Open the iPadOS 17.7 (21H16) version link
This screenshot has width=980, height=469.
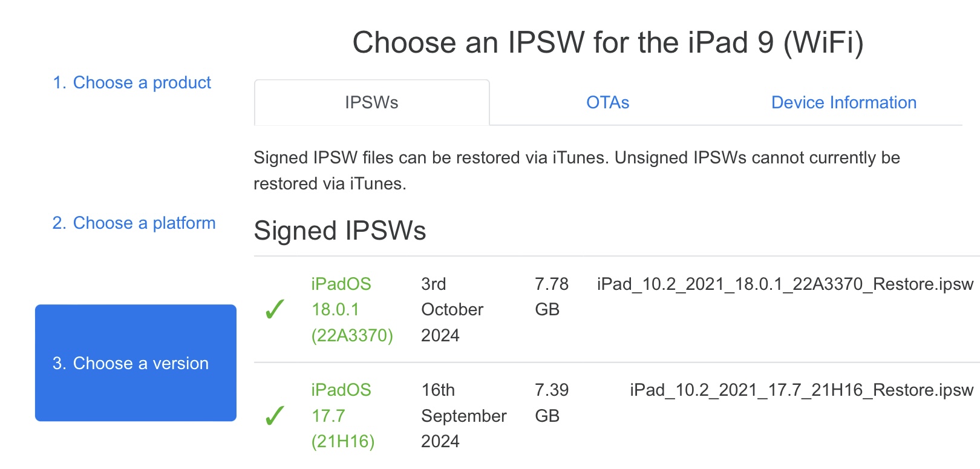(342, 416)
